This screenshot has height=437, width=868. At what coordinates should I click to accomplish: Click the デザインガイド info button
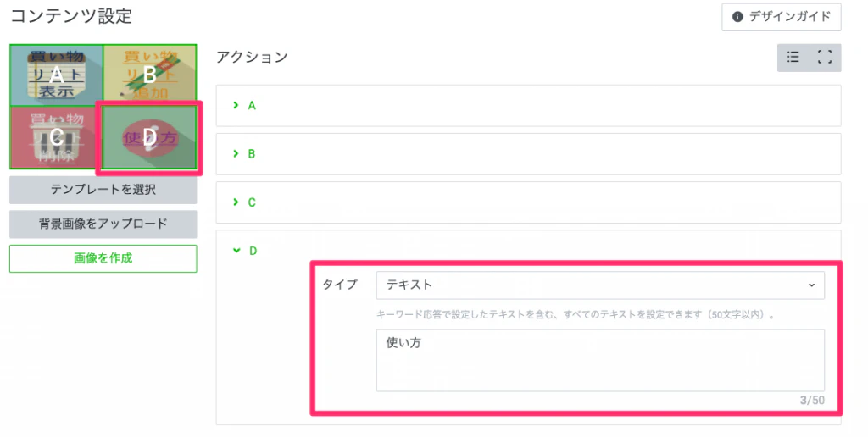(x=781, y=17)
